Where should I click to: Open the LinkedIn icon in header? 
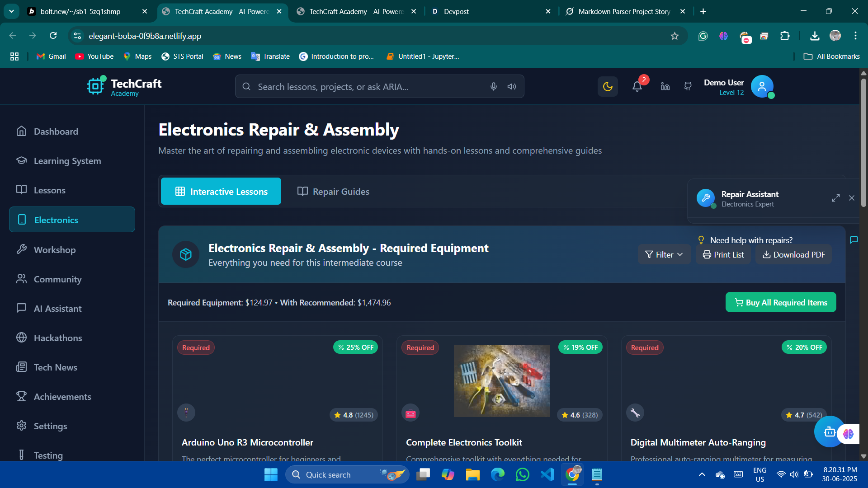(x=665, y=86)
